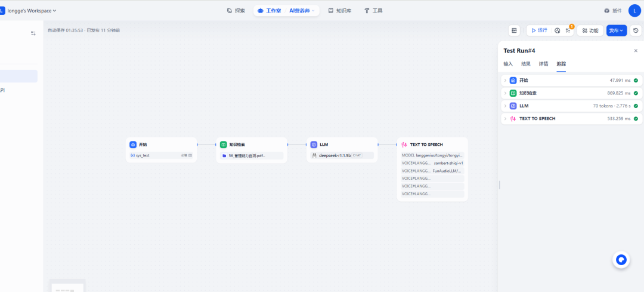Open the blue chat support bubble
Image resolution: width=644 pixels, height=292 pixels.
pyautogui.click(x=621, y=260)
